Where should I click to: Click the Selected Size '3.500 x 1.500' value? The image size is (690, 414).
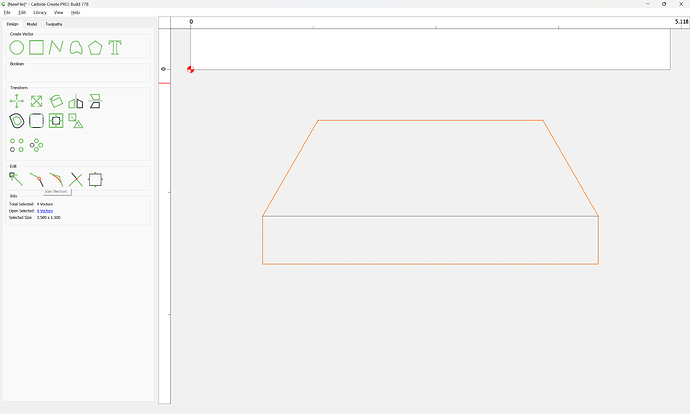[49, 217]
